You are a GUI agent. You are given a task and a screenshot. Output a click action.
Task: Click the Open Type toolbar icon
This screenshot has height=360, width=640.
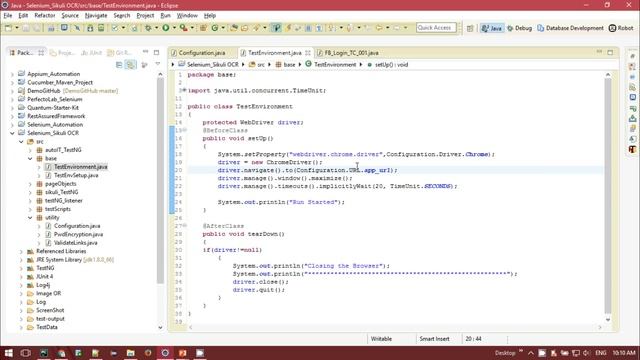pyautogui.click(x=234, y=28)
